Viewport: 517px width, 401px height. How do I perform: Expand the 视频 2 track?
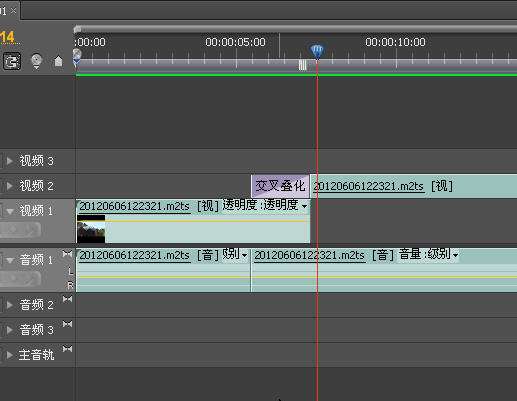point(10,186)
